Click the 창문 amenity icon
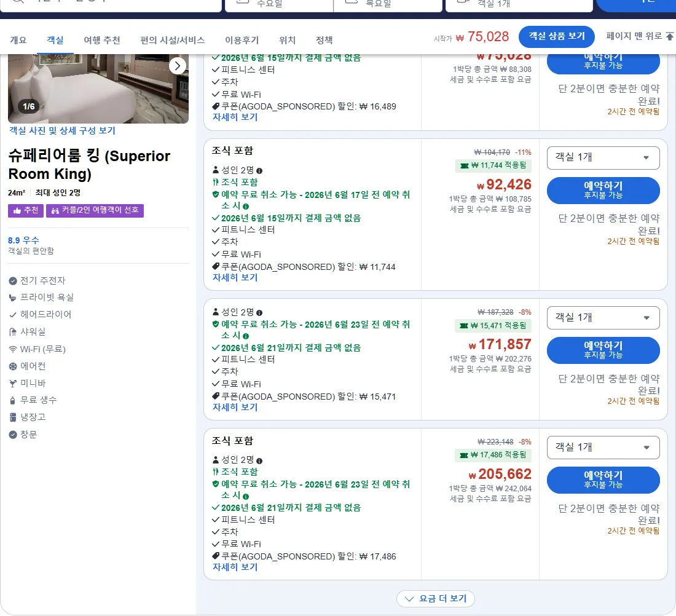 pos(13,435)
